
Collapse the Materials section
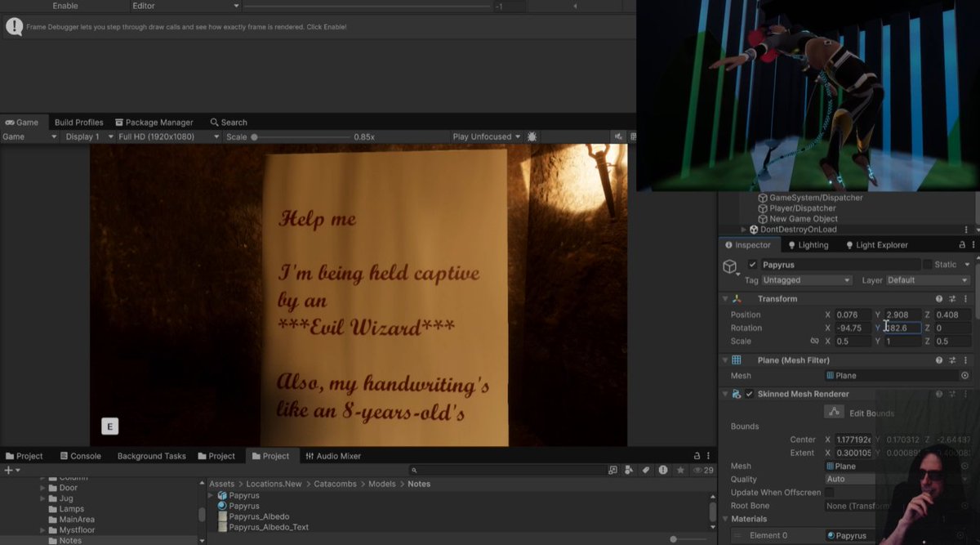click(724, 519)
